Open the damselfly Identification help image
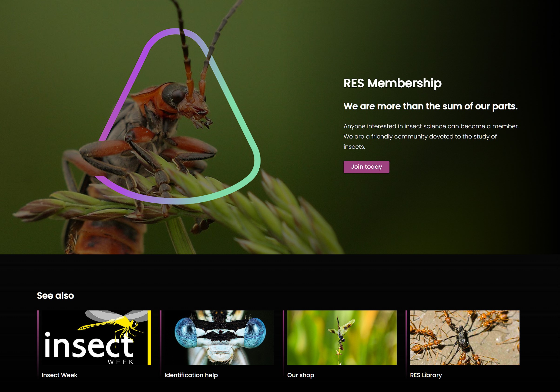Image resolution: width=560 pixels, height=392 pixels. 219,338
